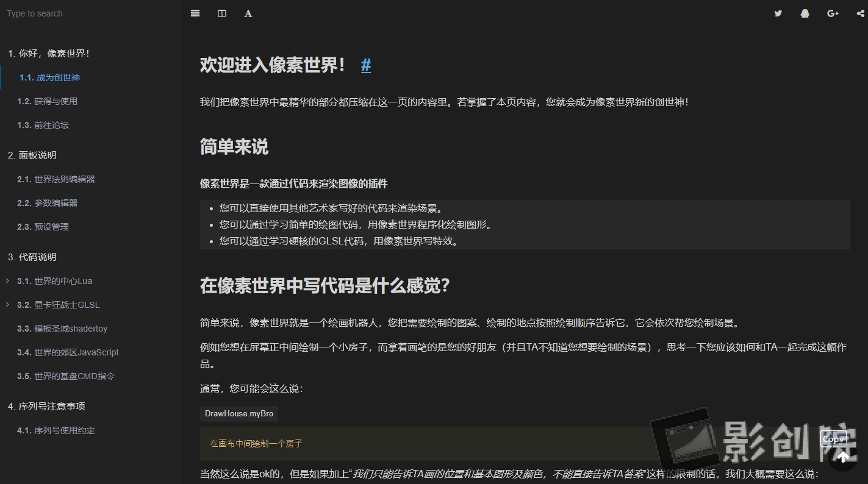Share page on Twitter icon
Viewport: 868px width, 484px height.
[x=778, y=13]
